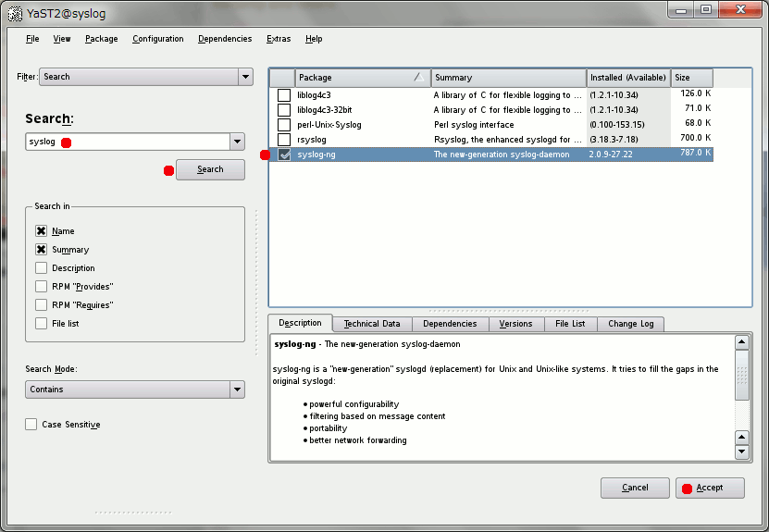Screen dimensions: 769x532
Task: Enable the Description search option
Action: [x=42, y=268]
